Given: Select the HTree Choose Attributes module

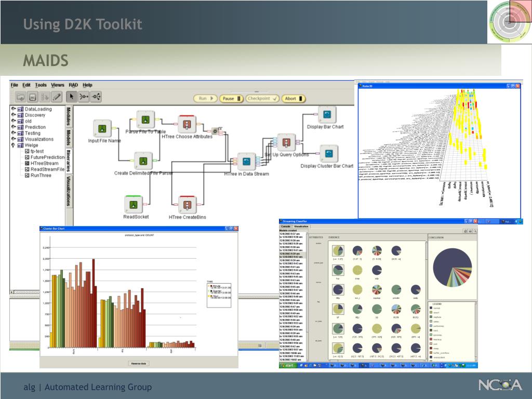Looking at the screenshot, I should (187, 124).
